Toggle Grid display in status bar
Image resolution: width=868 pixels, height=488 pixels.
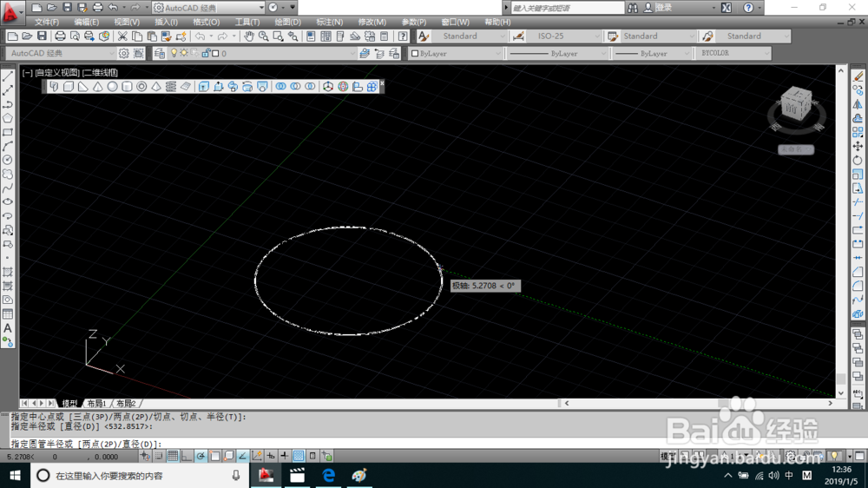coord(173,456)
